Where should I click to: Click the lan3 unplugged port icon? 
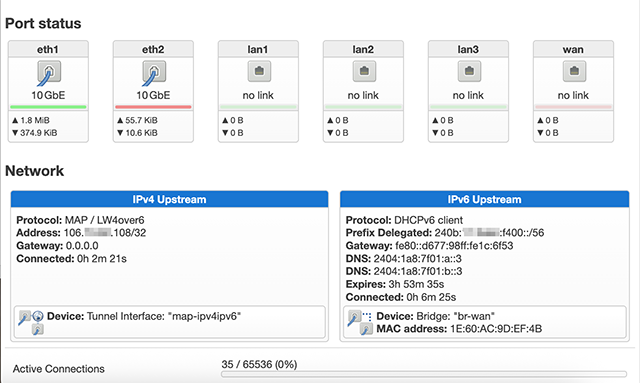[x=469, y=71]
